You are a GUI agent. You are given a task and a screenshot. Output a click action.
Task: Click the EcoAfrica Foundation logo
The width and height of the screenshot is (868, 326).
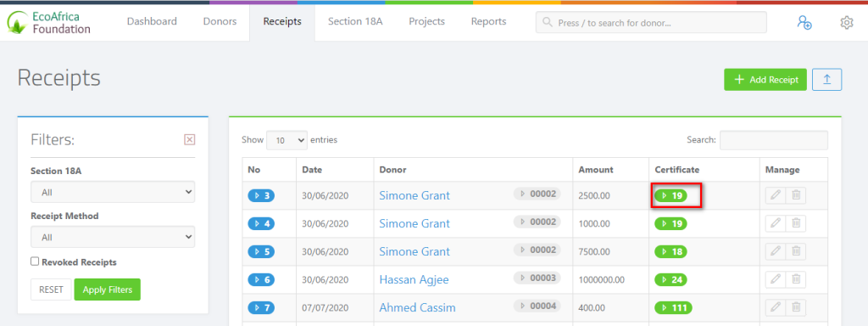tap(48, 21)
